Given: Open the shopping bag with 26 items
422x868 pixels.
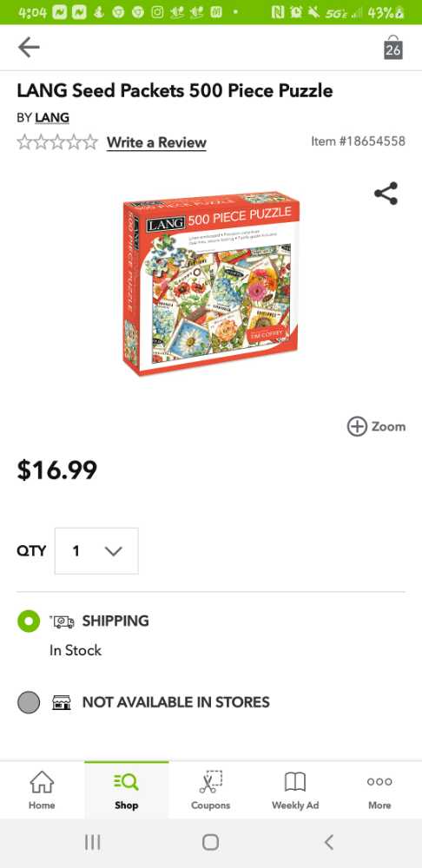Looking at the screenshot, I should pos(392,48).
